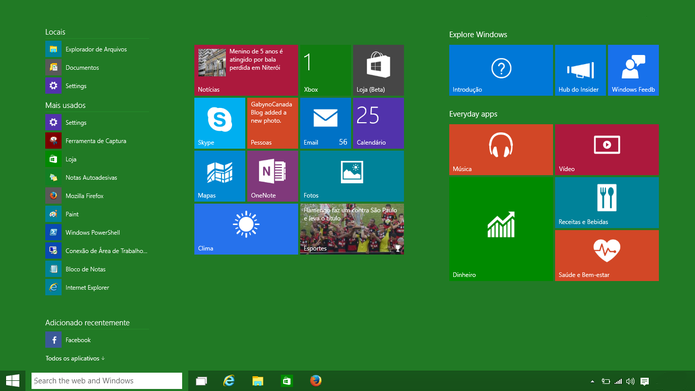Open the OneNote tile
Screen dimensions: 695x391
(272, 176)
